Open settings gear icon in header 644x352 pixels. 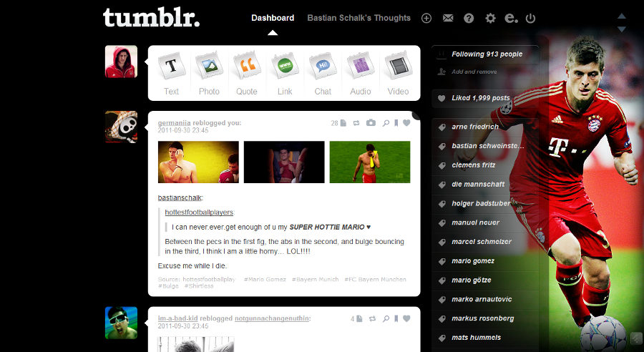click(490, 18)
